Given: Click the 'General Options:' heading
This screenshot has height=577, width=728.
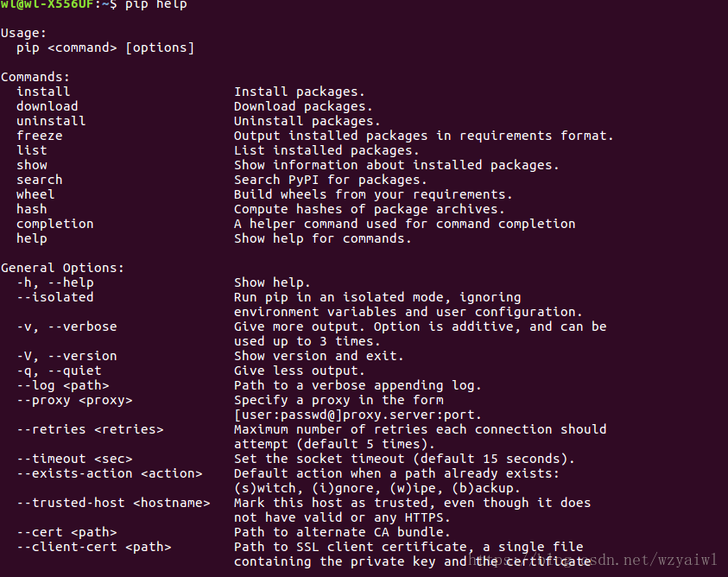Looking at the screenshot, I should coord(63,268).
